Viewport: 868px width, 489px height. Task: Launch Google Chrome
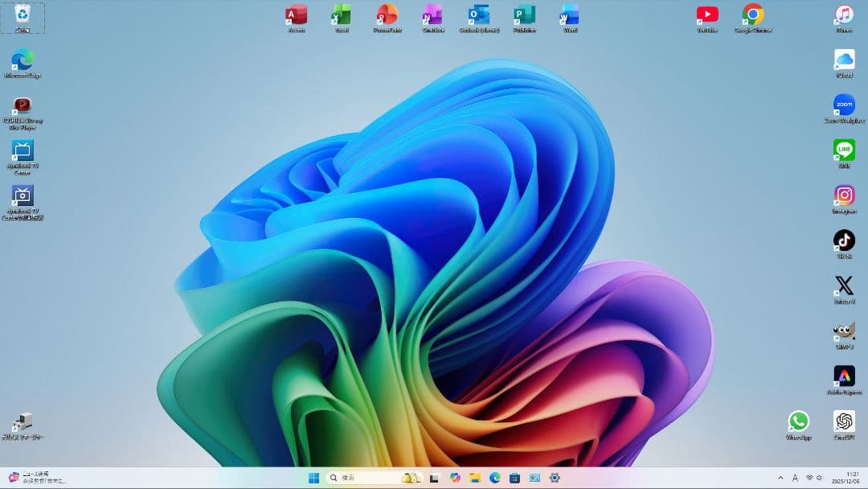pyautogui.click(x=752, y=14)
